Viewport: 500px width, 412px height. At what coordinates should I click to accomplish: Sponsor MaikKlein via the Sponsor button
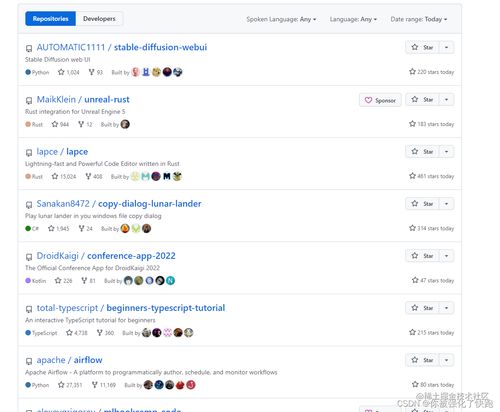[x=380, y=100]
